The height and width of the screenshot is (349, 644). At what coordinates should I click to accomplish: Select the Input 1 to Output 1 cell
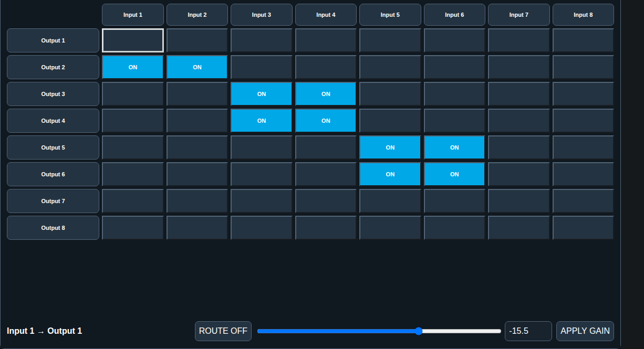click(133, 40)
